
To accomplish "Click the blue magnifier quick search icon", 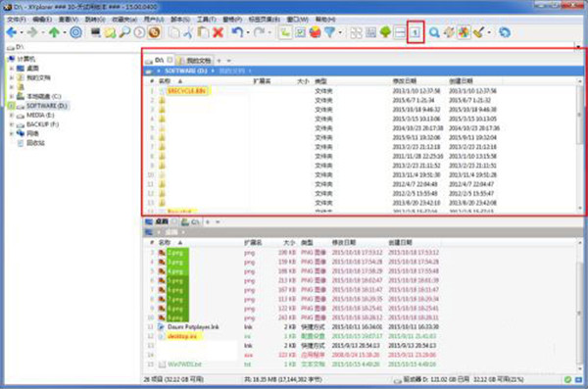I will [x=434, y=32].
